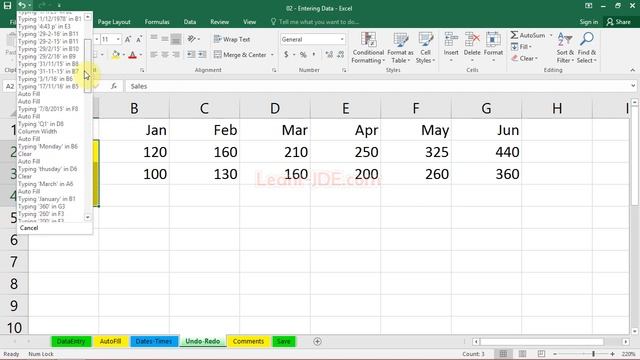
Task: Open Review ribbon tab
Action: pyautogui.click(x=220, y=22)
